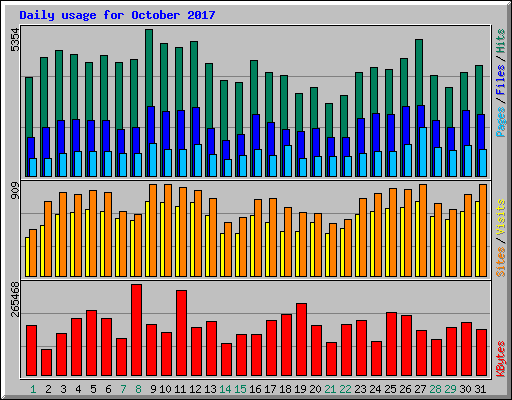This screenshot has height=400, width=512.
Task: Select the cyan Pages bar for day 18
Action: [x=288, y=161]
